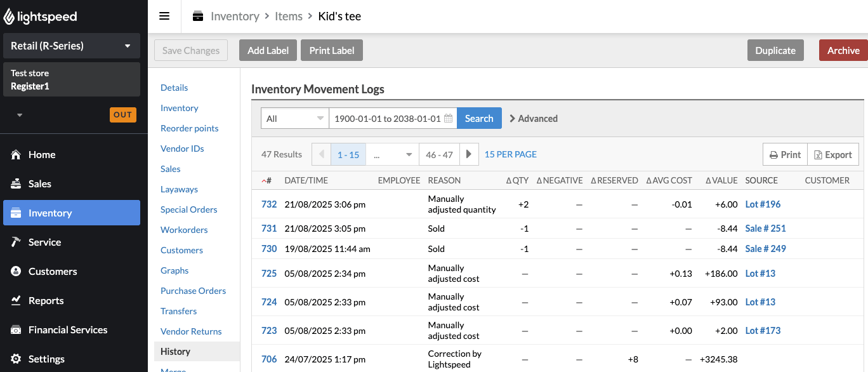Go to previous page arrow
Viewport: 868px width, 372px height.
click(321, 154)
